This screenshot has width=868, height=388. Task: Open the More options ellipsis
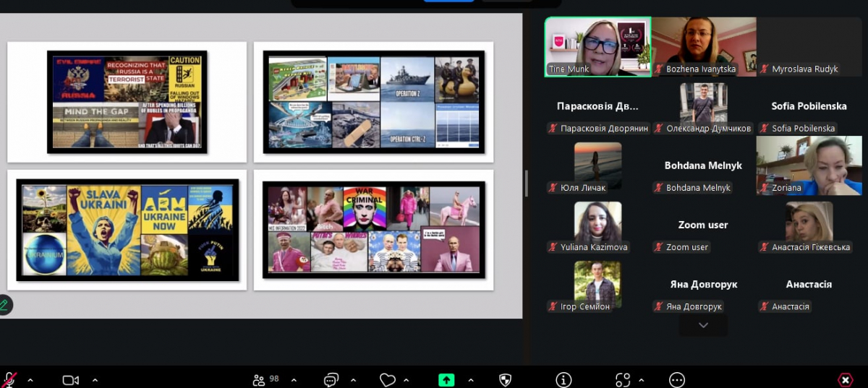677,380
